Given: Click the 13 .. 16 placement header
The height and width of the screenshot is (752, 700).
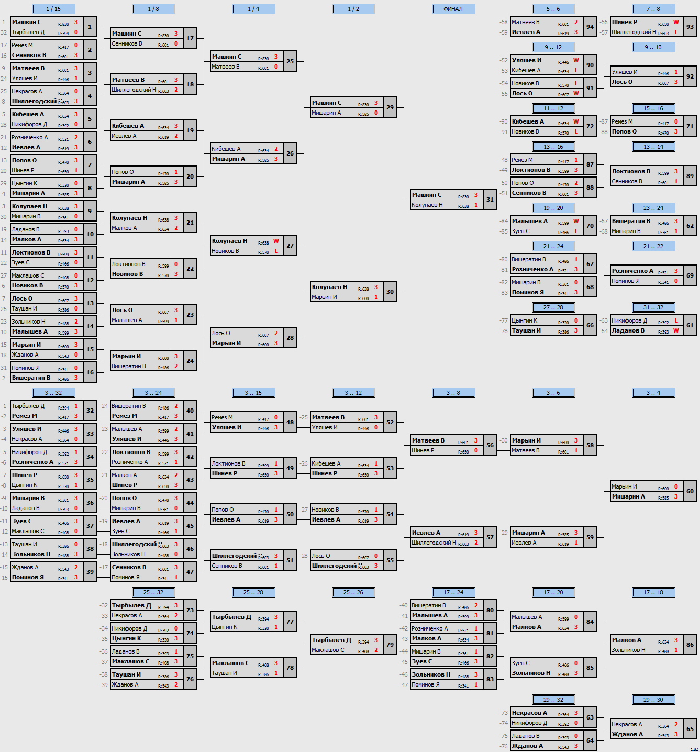Looking at the screenshot, I should coord(553,147).
